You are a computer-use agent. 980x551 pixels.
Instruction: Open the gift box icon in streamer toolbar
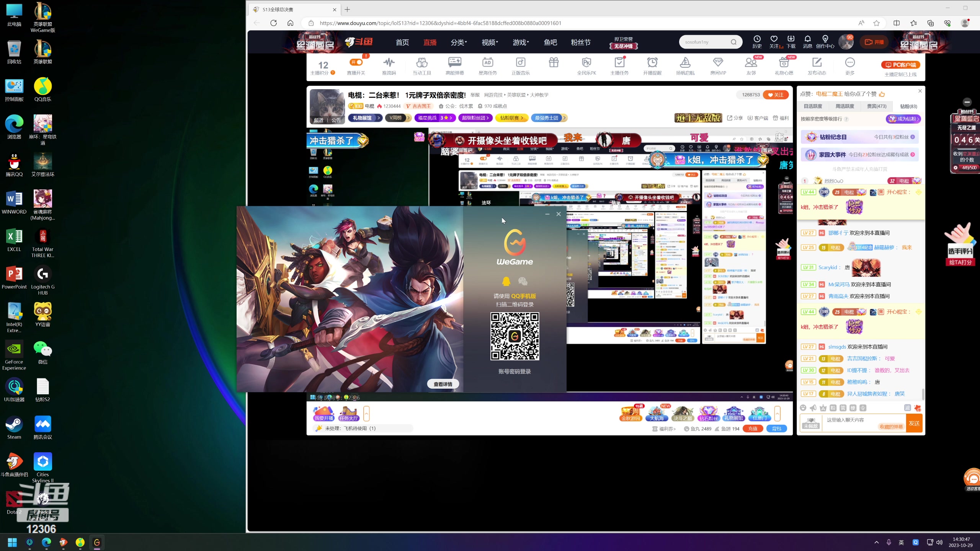point(554,62)
